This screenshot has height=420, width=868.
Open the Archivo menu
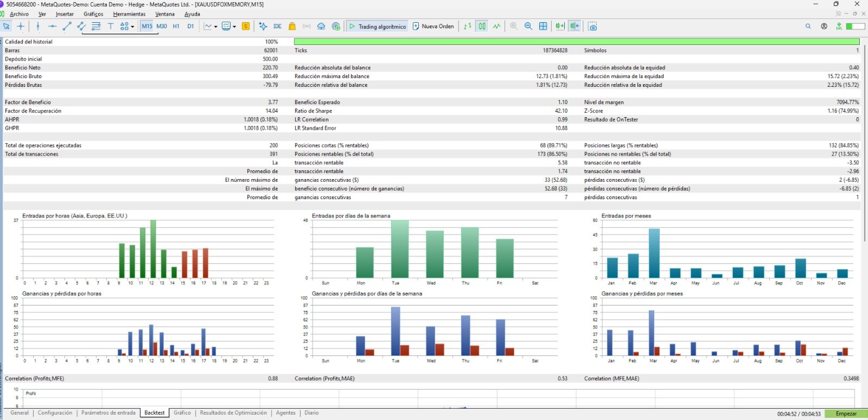(19, 14)
